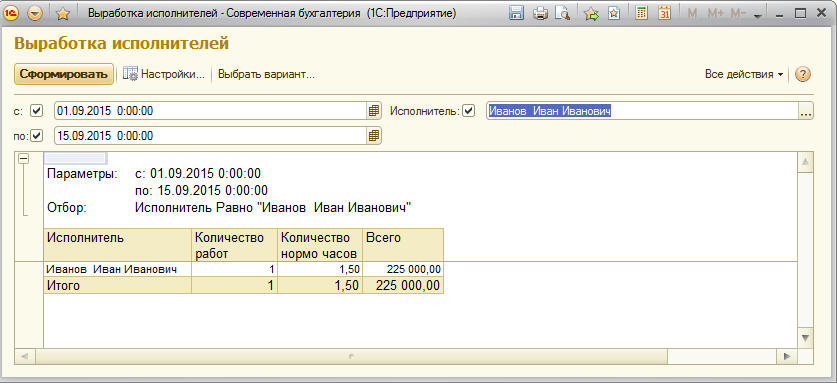Open calendar picker for end date field
The image size is (837, 384).
[x=374, y=136]
